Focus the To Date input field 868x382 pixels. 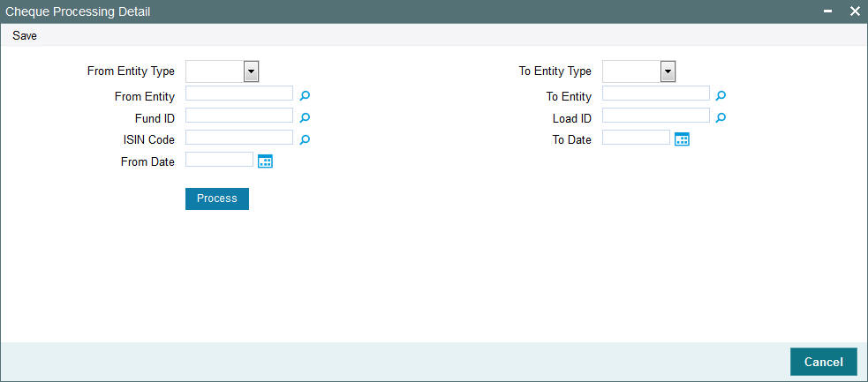click(x=636, y=137)
